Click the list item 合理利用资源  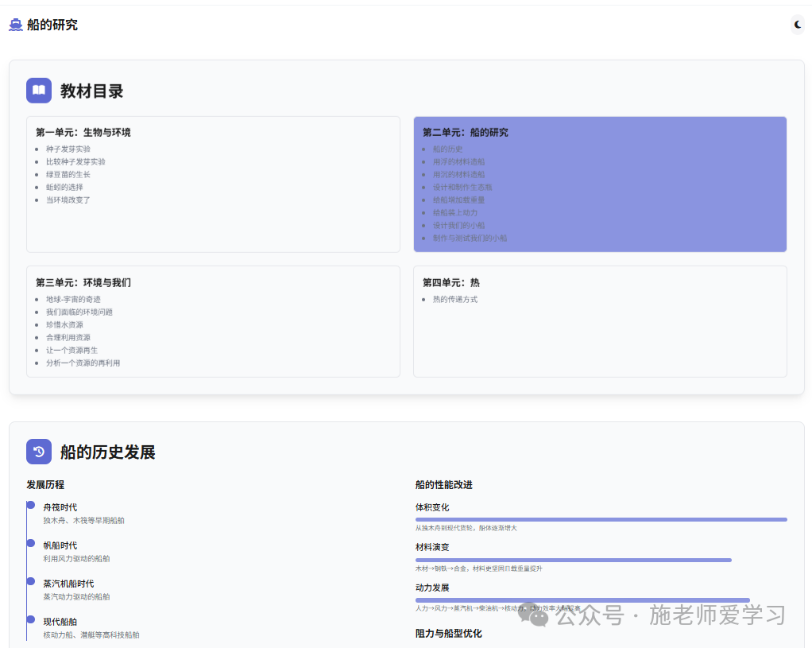tap(68, 337)
